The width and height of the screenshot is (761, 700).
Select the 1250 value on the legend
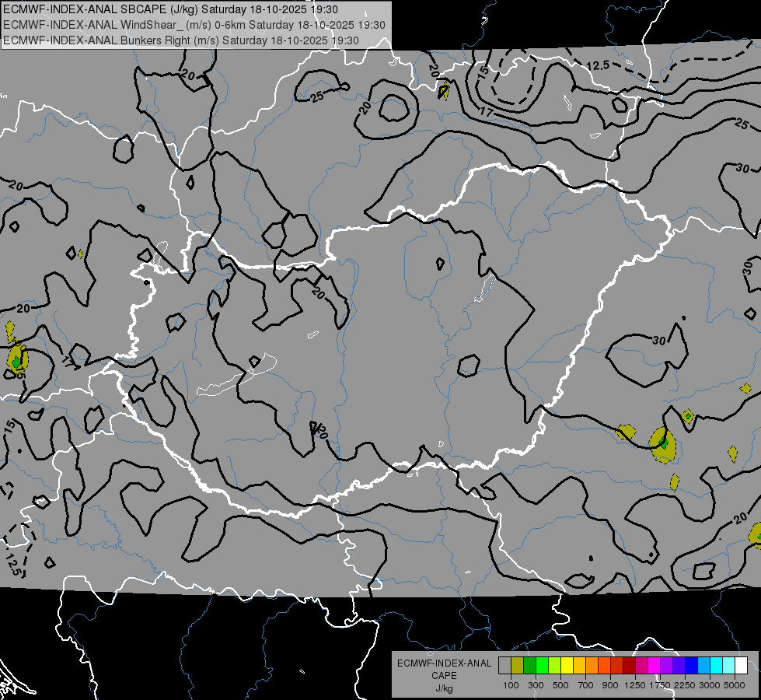pos(635,684)
